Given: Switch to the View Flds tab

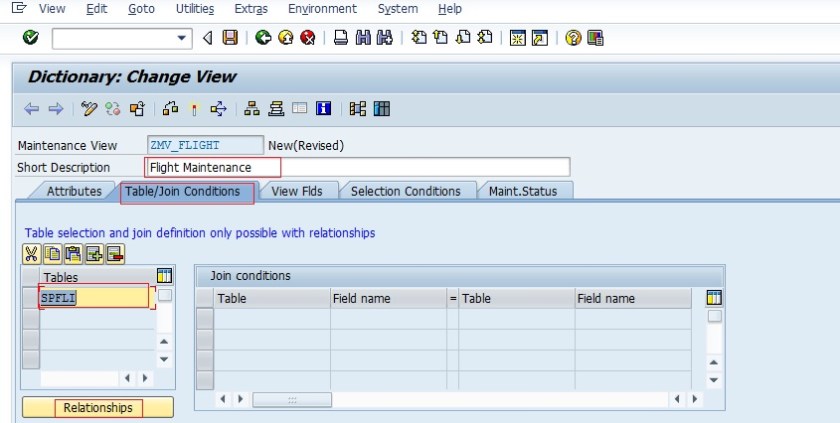Looking at the screenshot, I should (297, 191).
